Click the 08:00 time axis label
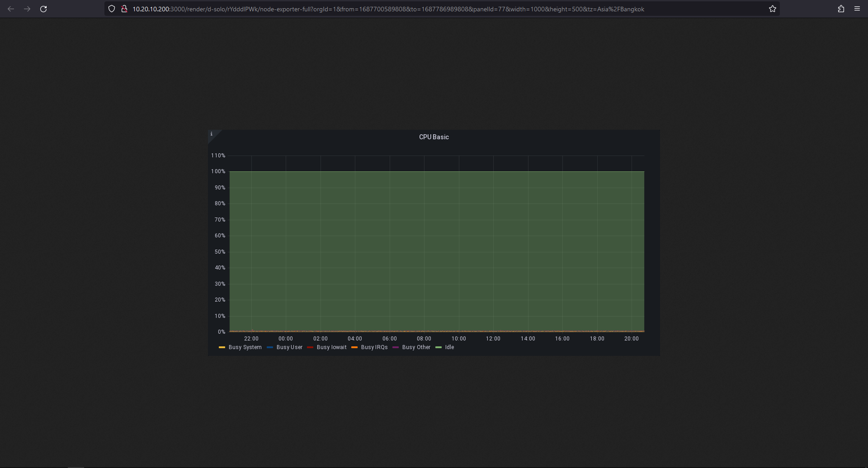 pos(424,339)
